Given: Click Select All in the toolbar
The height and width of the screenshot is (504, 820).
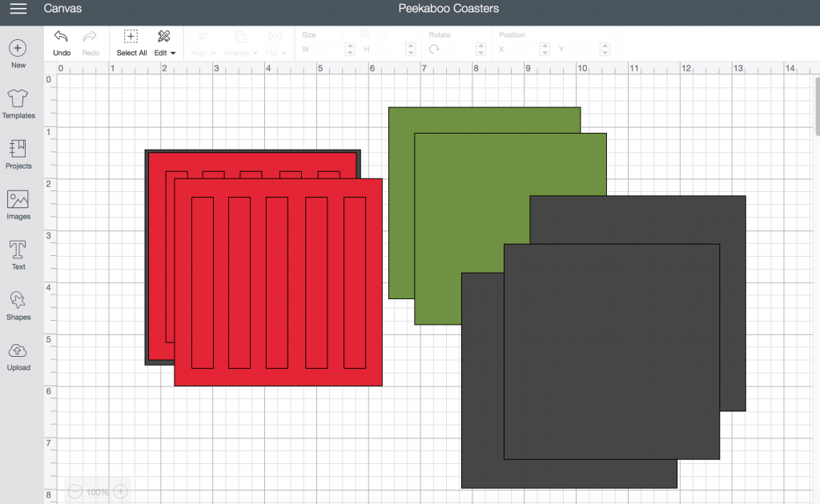Looking at the screenshot, I should tap(131, 43).
